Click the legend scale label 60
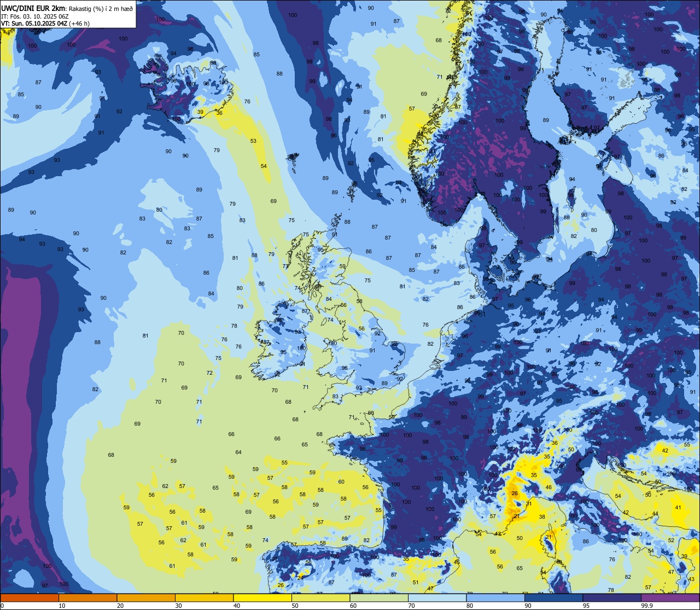This screenshot has height=610, width=700. (353, 606)
